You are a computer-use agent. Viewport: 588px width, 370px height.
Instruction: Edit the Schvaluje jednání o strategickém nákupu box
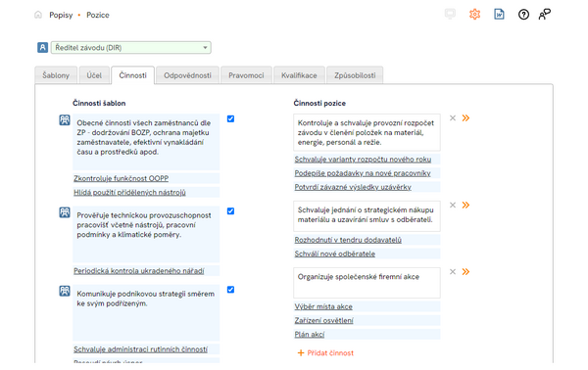pyautogui.click(x=367, y=216)
